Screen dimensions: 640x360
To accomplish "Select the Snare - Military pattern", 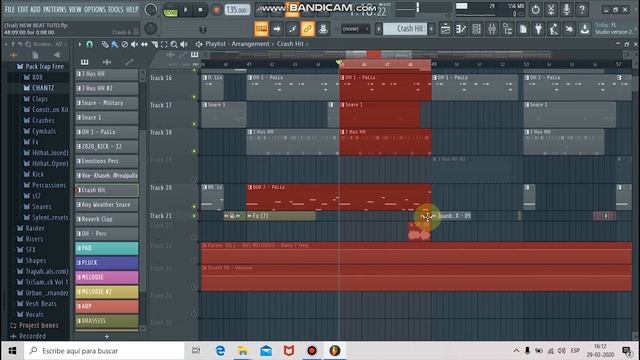I will 107,103.
